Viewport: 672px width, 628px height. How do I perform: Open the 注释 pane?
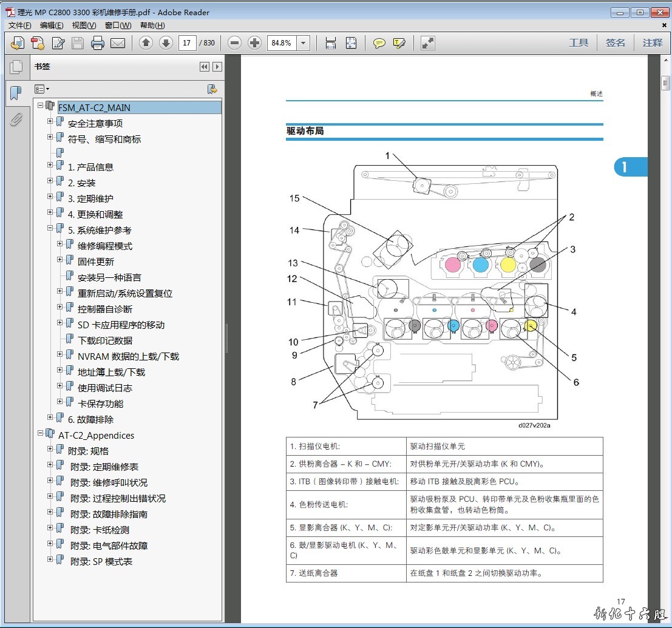(653, 43)
